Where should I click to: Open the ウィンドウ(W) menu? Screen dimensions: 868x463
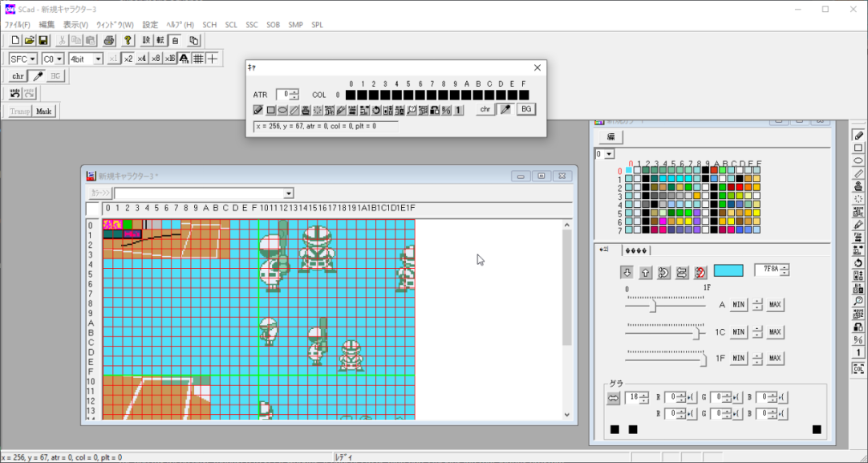115,25
